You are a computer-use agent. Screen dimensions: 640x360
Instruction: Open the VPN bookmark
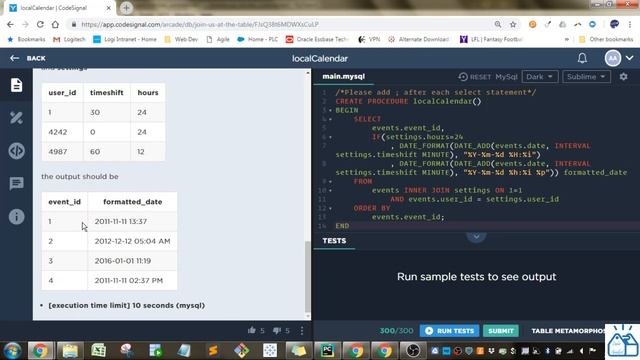(369, 39)
